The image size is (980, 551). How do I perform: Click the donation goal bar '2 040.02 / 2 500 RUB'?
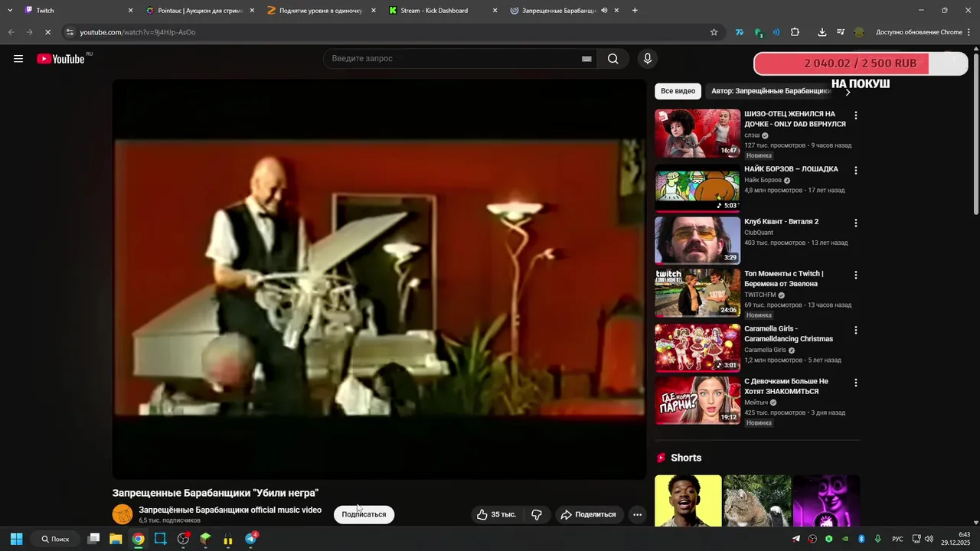click(861, 64)
